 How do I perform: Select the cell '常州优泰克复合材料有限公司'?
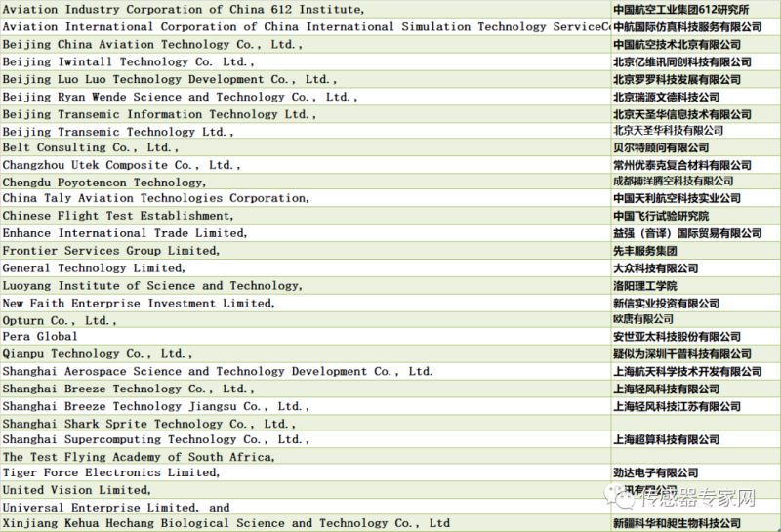click(x=694, y=165)
